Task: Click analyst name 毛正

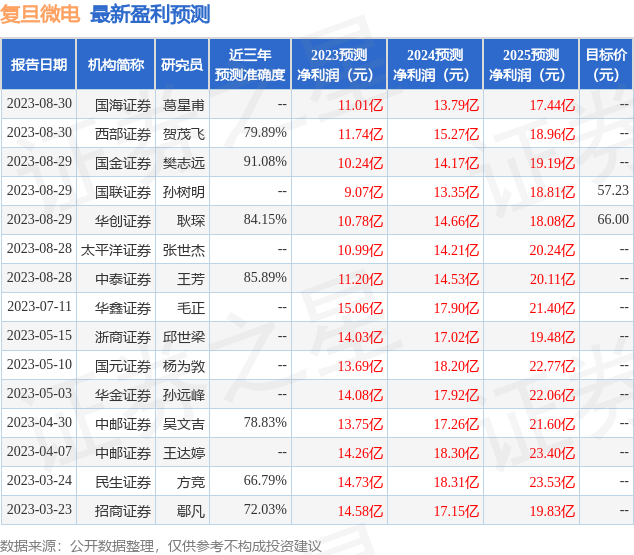Action: (191, 308)
